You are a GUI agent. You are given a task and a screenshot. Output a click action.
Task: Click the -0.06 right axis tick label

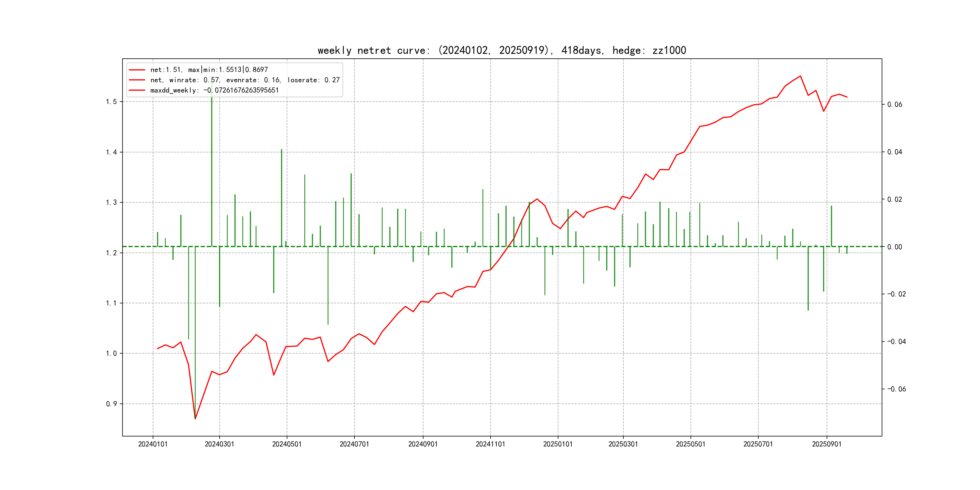point(896,389)
